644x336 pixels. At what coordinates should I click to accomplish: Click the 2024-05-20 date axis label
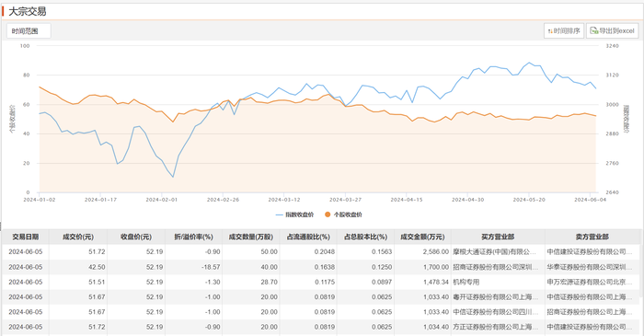(529, 200)
